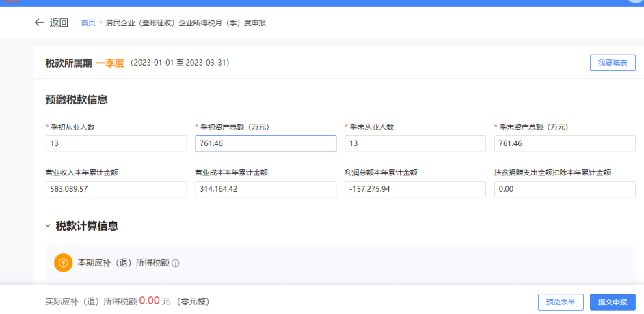Click the date range (2023-01-01 至 2023-03-31)
644x314 pixels.
click(180, 63)
